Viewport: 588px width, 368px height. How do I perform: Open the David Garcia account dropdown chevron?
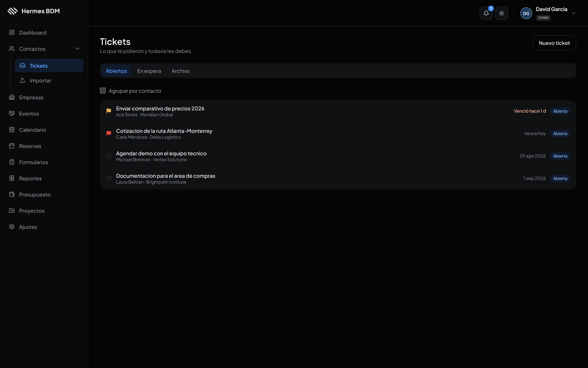point(573,13)
